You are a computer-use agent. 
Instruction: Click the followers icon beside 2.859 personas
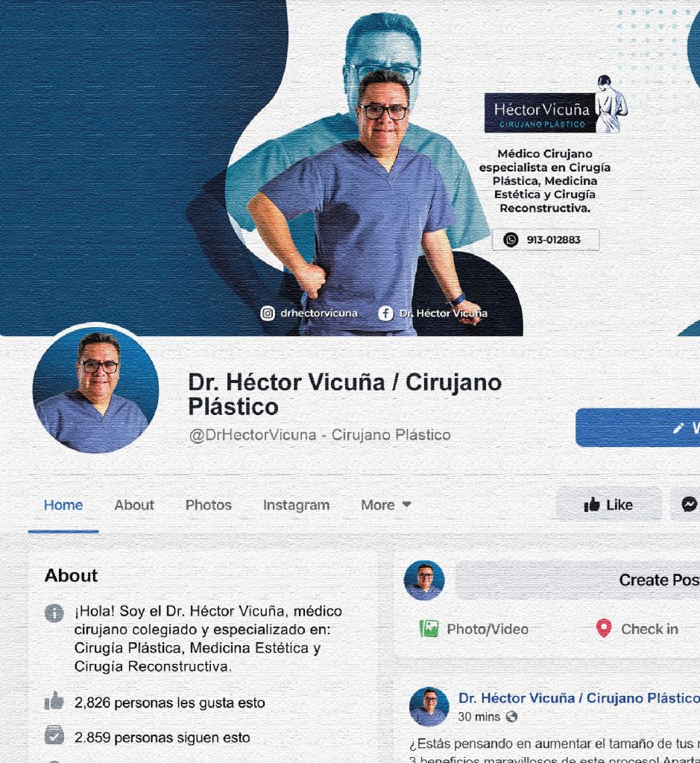click(54, 736)
